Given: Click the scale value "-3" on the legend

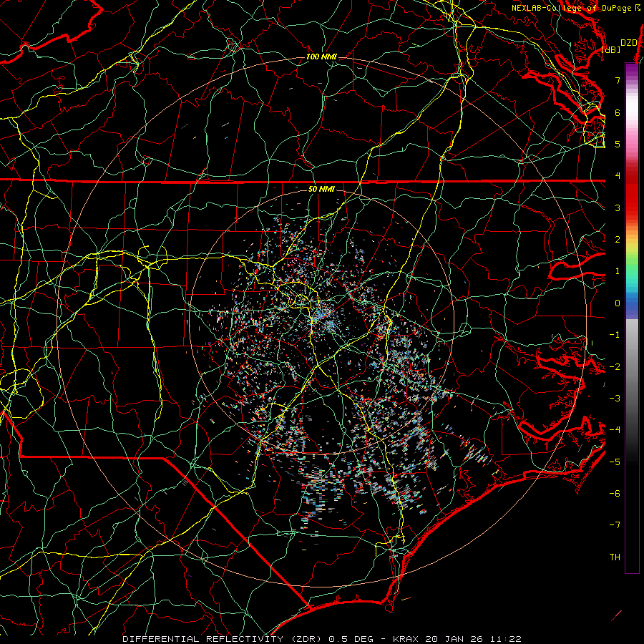Looking at the screenshot, I should (x=615, y=399).
